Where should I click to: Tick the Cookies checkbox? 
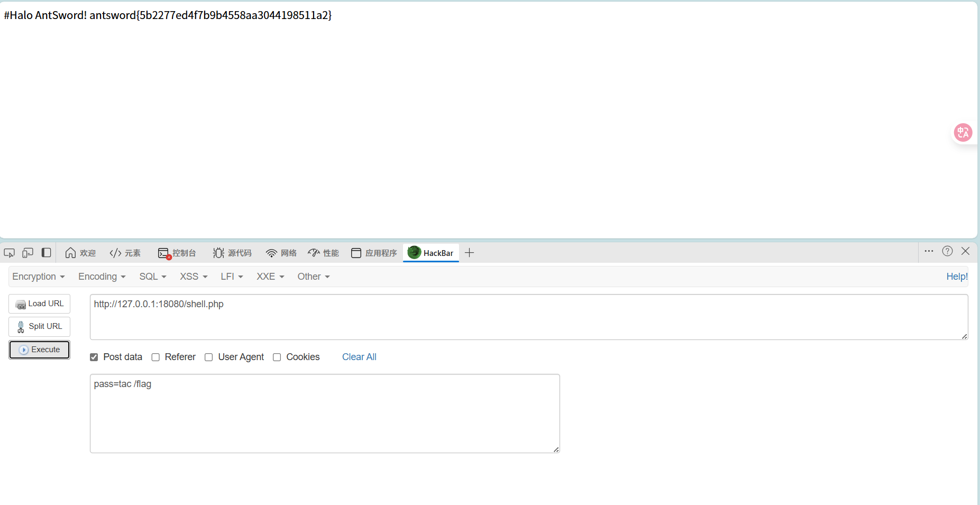coord(277,357)
